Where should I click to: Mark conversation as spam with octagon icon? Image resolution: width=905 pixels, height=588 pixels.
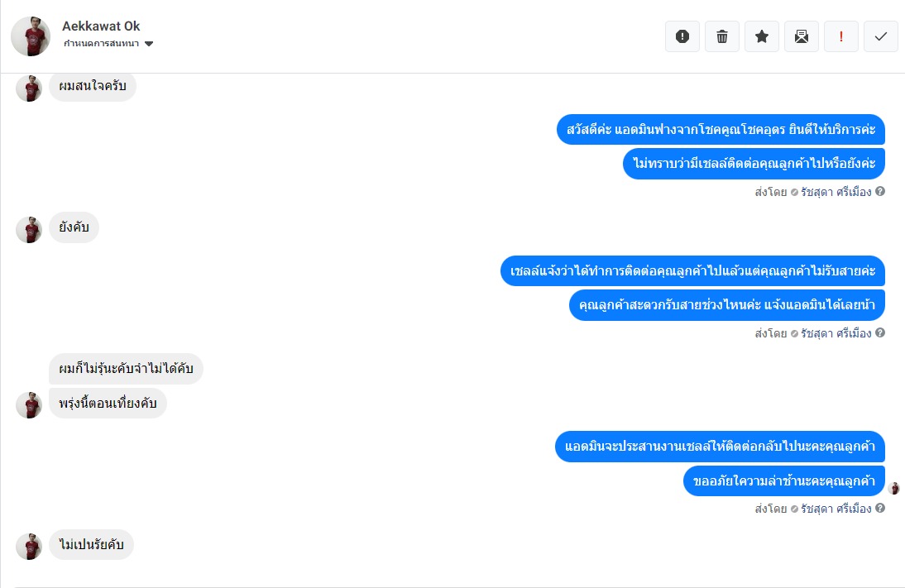(682, 36)
